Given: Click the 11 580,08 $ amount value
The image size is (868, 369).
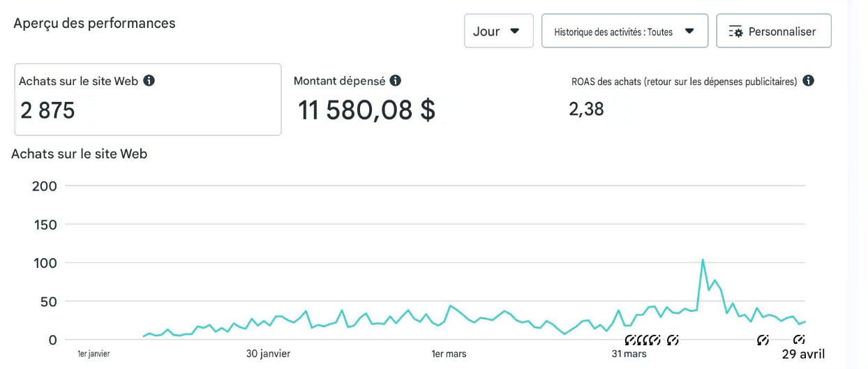Looking at the screenshot, I should [367, 110].
